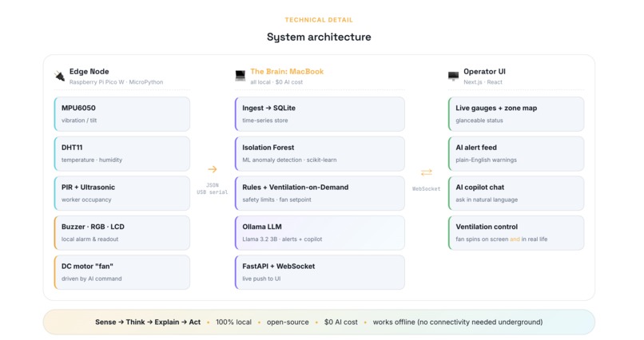Click the open-source footer text
The width and height of the screenshot is (644, 340).
[288, 322]
